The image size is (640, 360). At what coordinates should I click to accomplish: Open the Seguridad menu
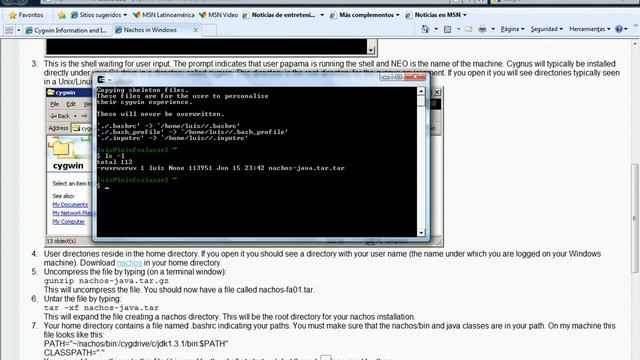coord(547,29)
